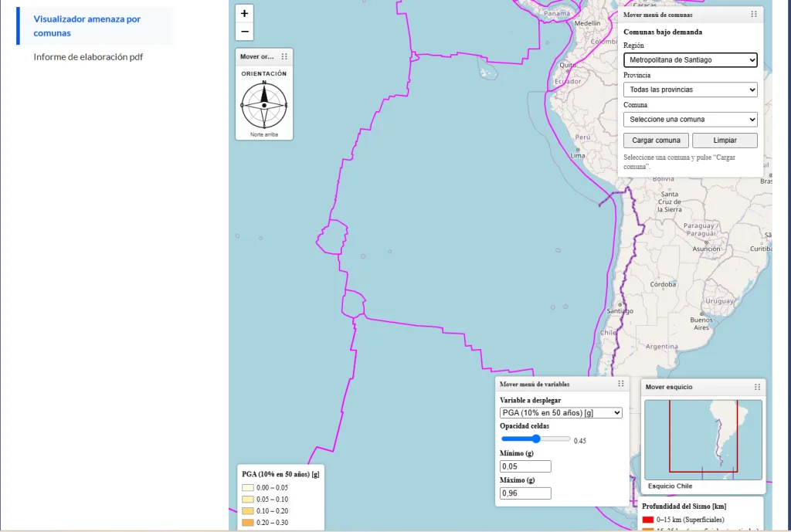Click the 'PGA (10% en 50 años) [g]' legend title
Viewport: 791px width, 532px height.
click(x=280, y=474)
